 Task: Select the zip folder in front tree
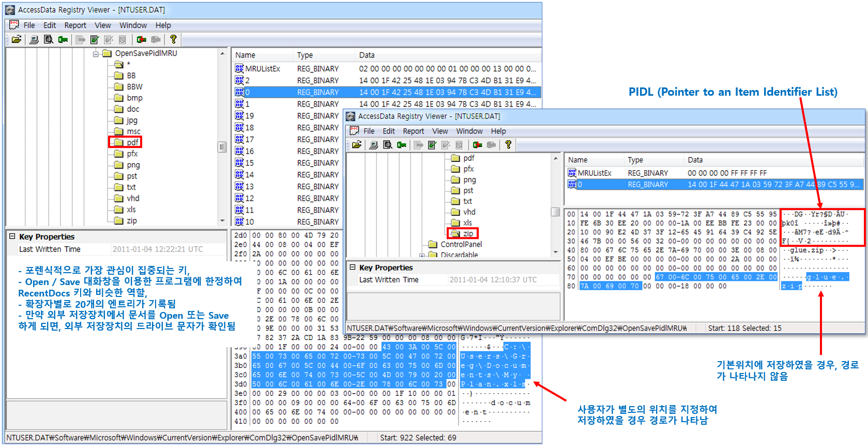[x=462, y=233]
